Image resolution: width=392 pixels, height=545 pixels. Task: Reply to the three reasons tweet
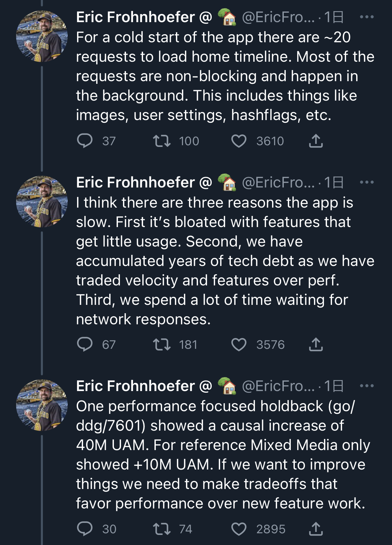tap(85, 344)
